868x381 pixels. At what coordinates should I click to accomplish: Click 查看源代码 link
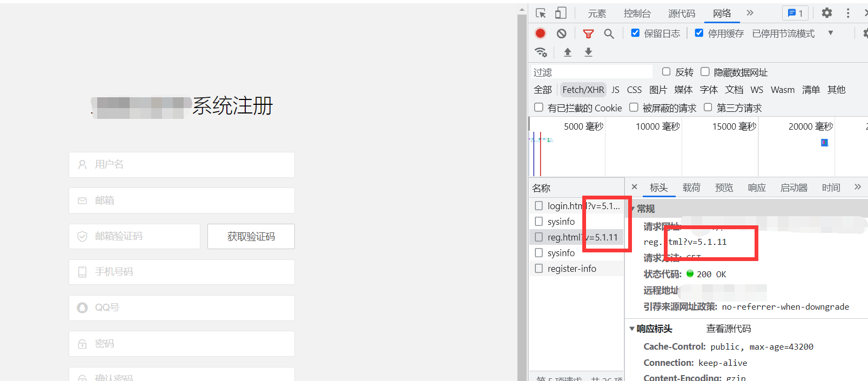coord(728,329)
